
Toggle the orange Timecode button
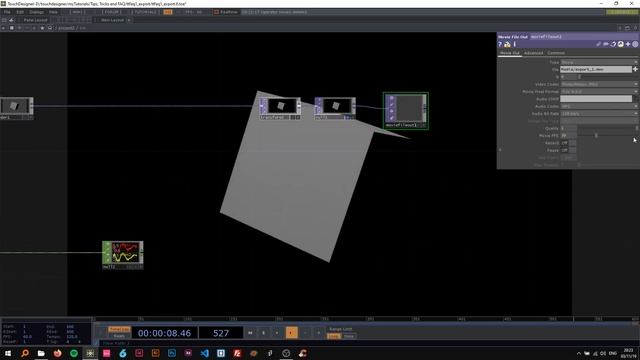119,329
